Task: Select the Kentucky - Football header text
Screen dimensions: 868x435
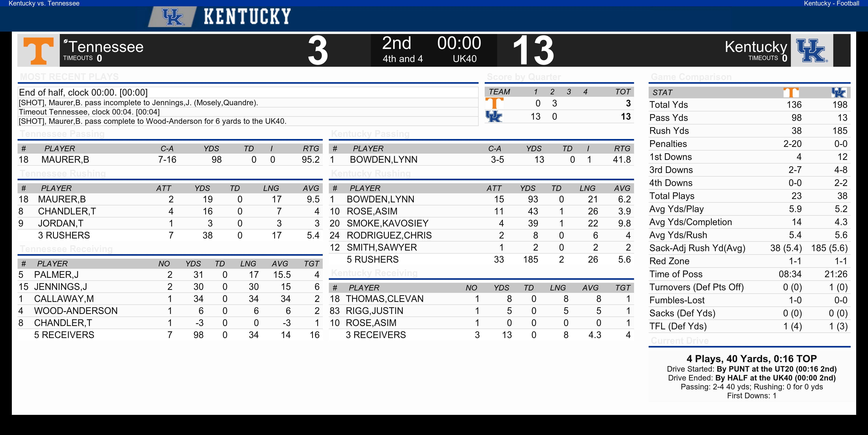Action: tap(831, 4)
